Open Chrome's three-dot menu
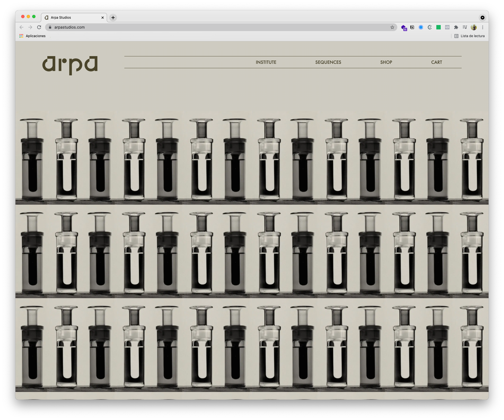The width and height of the screenshot is (504, 420). pos(483,27)
